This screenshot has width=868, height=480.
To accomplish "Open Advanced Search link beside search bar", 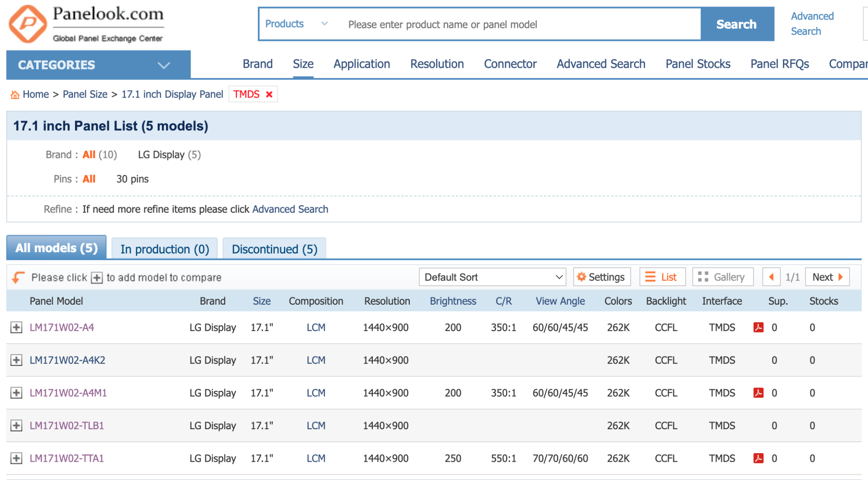I will pyautogui.click(x=812, y=24).
